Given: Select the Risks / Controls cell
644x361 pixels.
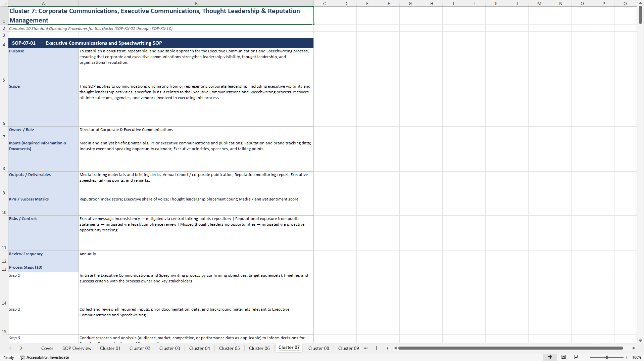Looking at the screenshot, I should pyautogui.click(x=43, y=233).
